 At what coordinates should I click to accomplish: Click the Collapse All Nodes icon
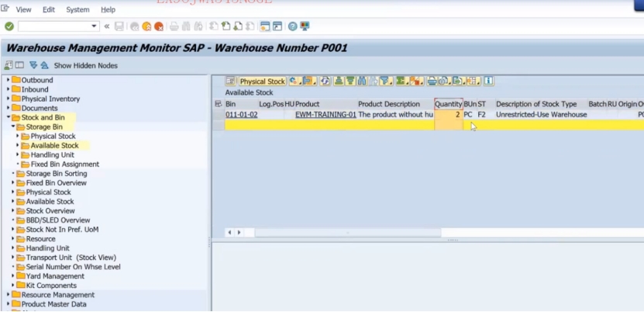[x=44, y=65]
